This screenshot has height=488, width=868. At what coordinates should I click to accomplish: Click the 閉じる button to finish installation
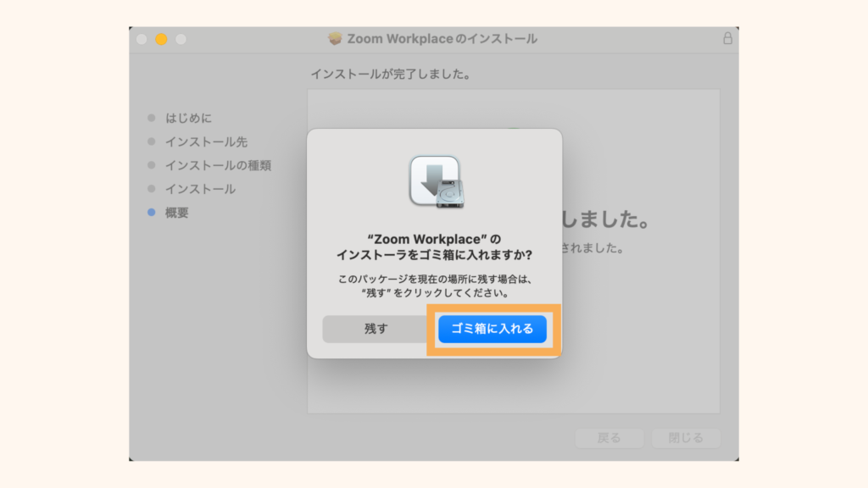[x=687, y=438]
